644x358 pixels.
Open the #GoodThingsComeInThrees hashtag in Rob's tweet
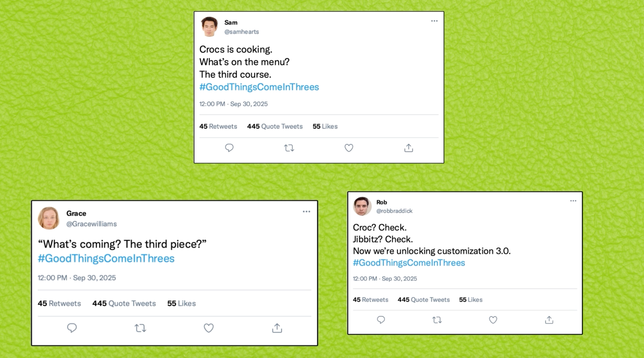tap(409, 263)
